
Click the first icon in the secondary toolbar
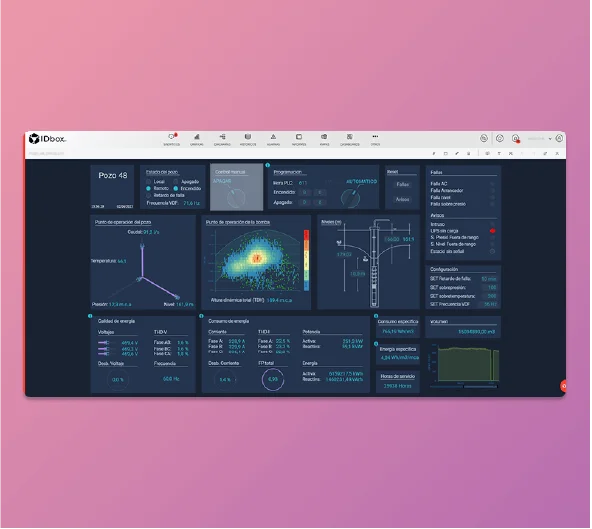(434, 153)
